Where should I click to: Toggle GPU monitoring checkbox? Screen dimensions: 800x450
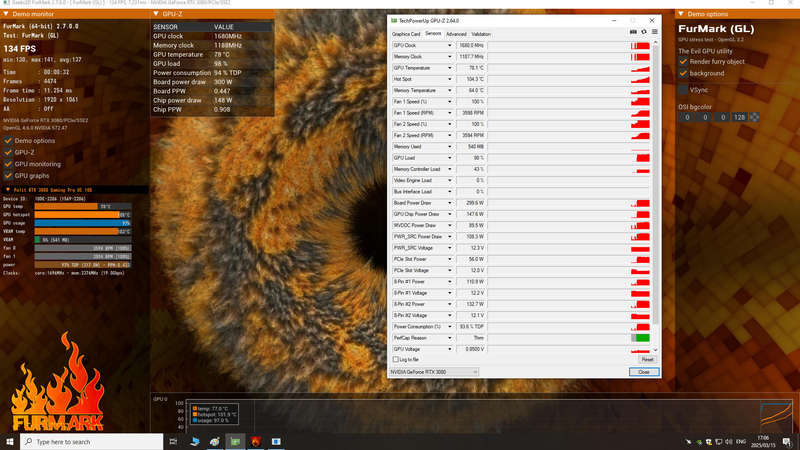[x=8, y=164]
